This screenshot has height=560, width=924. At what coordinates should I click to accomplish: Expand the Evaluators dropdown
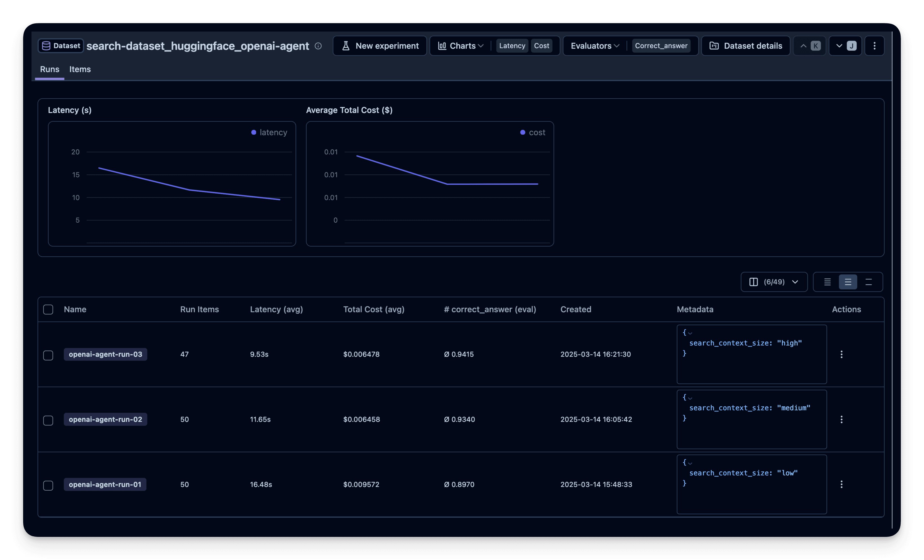pos(594,46)
